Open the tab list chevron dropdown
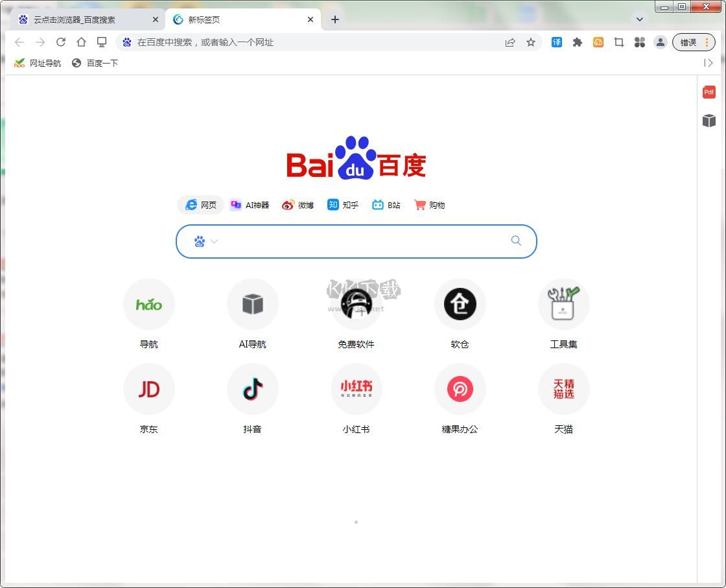Image resolution: width=726 pixels, height=588 pixels. [x=640, y=19]
